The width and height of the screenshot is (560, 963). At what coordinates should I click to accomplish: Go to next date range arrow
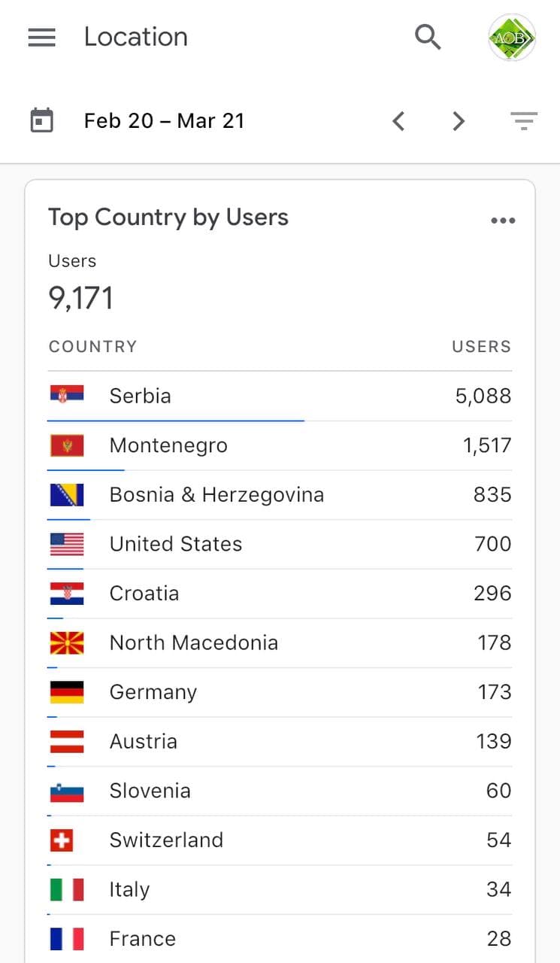click(x=459, y=120)
